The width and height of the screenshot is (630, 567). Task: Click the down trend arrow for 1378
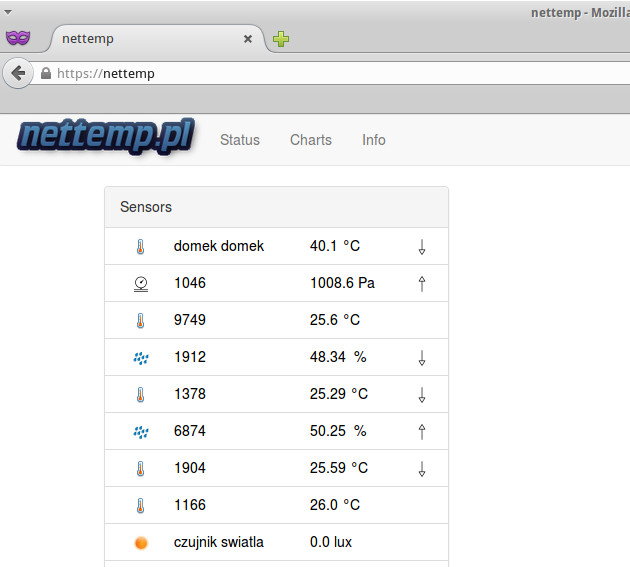[x=422, y=395]
